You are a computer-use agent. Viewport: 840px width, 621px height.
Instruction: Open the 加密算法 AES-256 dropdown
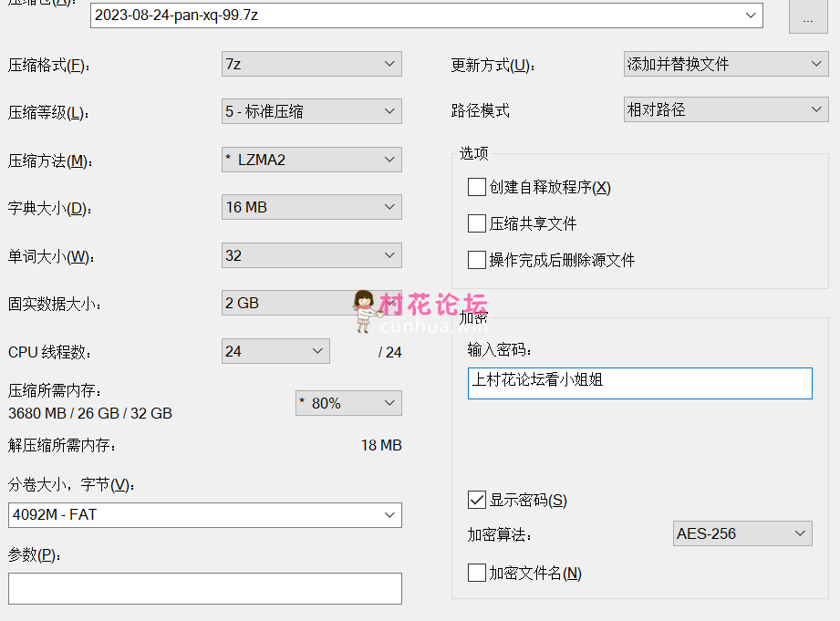[x=742, y=533]
